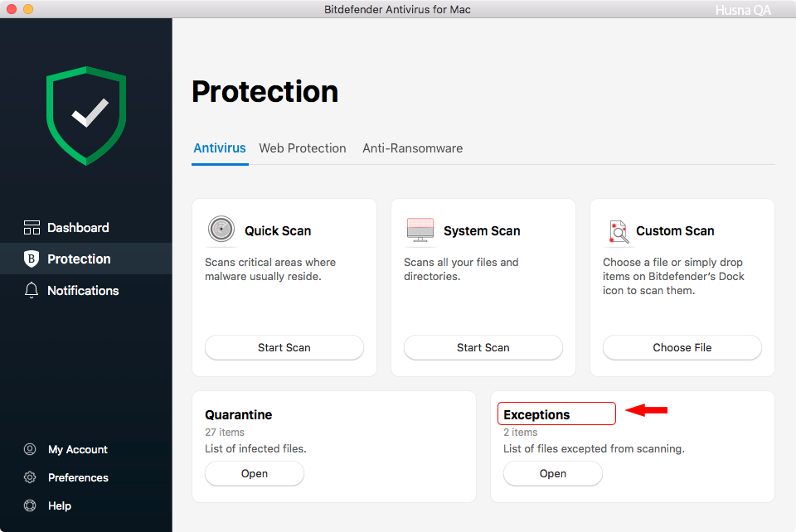Viewport: 796px width, 532px height.
Task: Open the Quarantine list
Action: click(255, 474)
